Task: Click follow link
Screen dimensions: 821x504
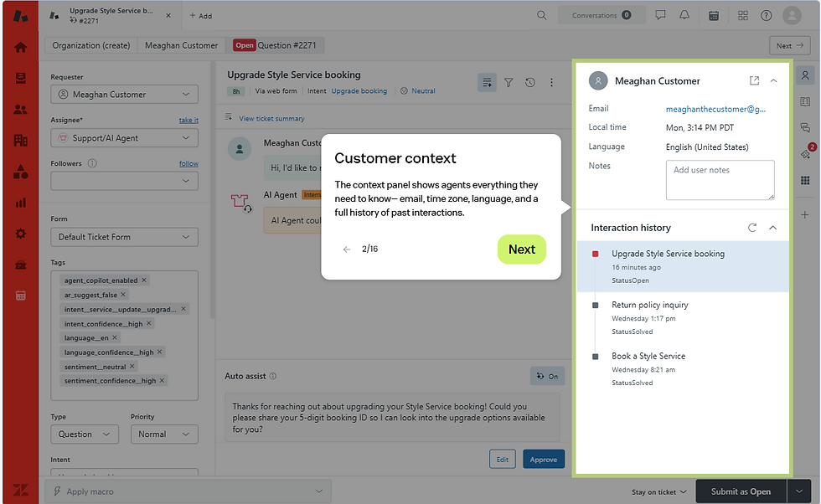Action: (x=188, y=163)
